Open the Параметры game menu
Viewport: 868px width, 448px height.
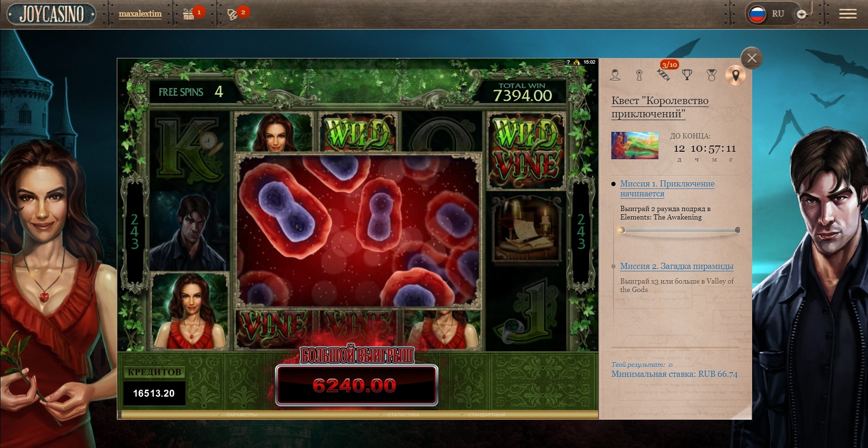click(x=241, y=415)
